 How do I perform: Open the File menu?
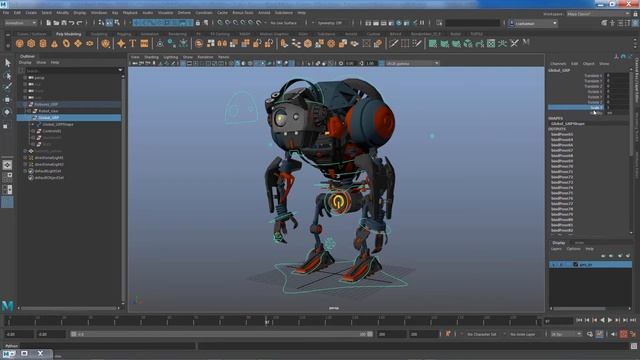coord(6,13)
